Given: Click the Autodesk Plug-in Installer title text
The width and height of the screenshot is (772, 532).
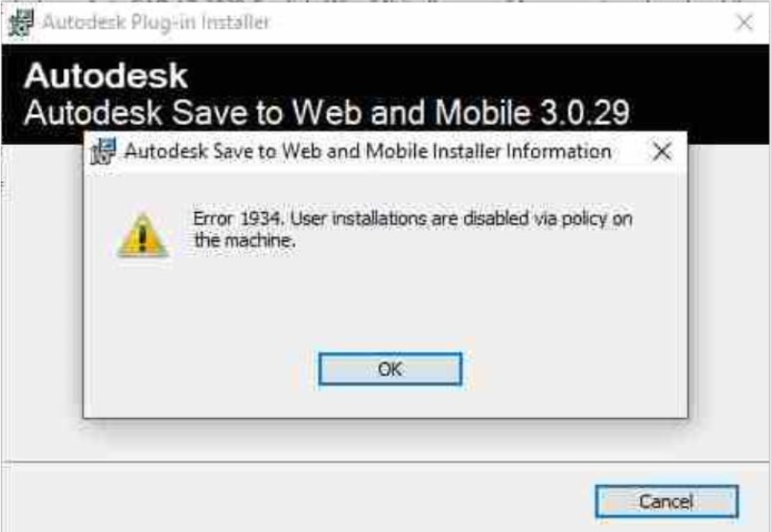Looking at the screenshot, I should [x=156, y=22].
